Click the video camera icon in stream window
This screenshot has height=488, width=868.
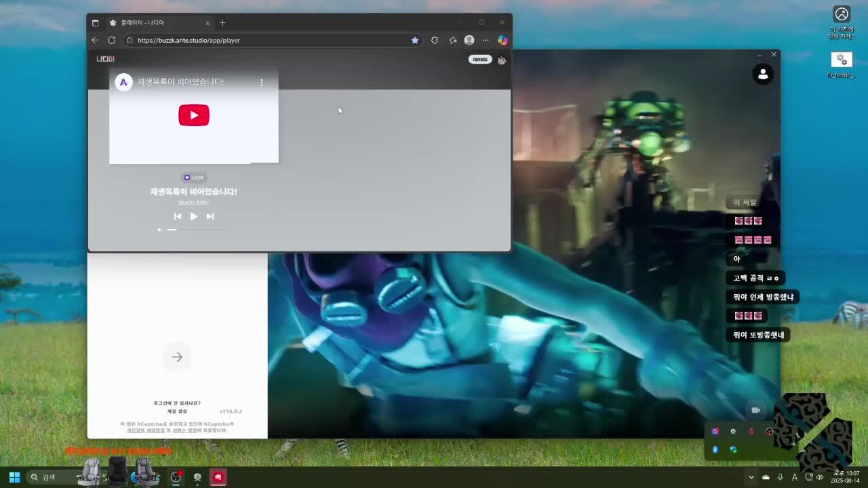click(x=756, y=410)
